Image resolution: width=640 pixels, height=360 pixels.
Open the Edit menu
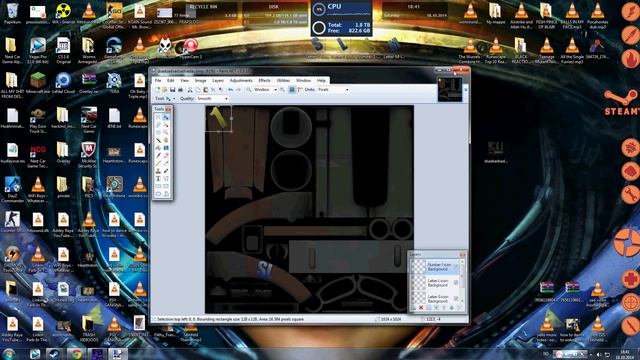170,80
